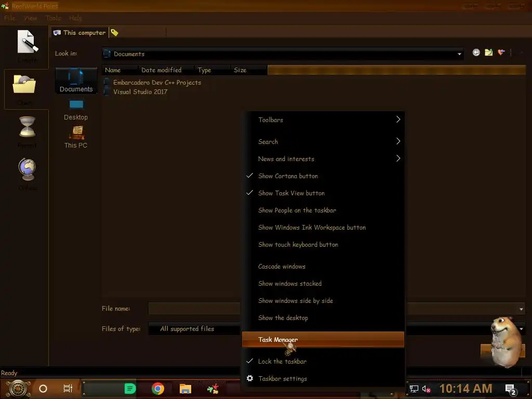The height and width of the screenshot is (399, 532).
Task: Click RealWorld Paint taskbar icon
Action: [212, 389]
